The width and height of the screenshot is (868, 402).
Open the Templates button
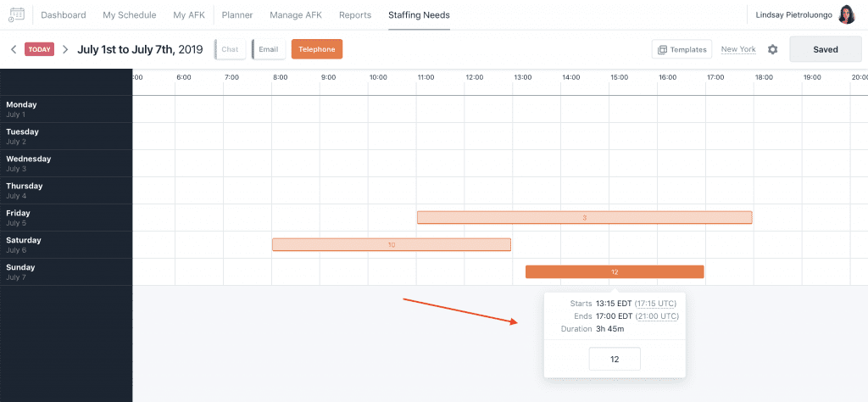(x=682, y=49)
